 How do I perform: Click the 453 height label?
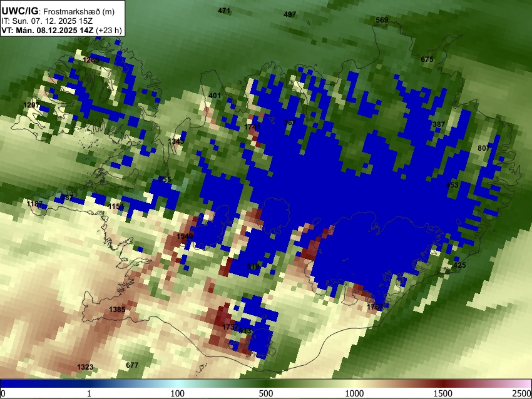pos(452,185)
